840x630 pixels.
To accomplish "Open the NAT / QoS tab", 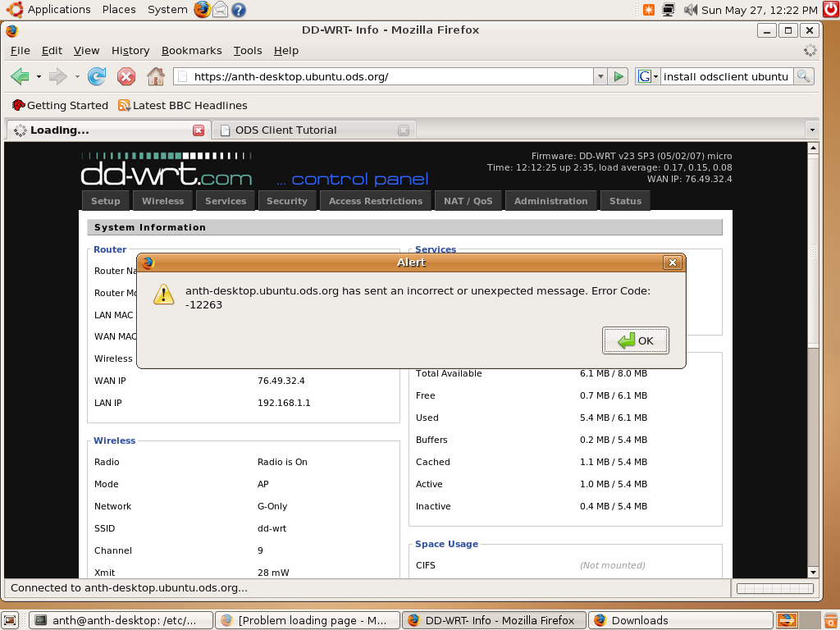I will click(468, 201).
